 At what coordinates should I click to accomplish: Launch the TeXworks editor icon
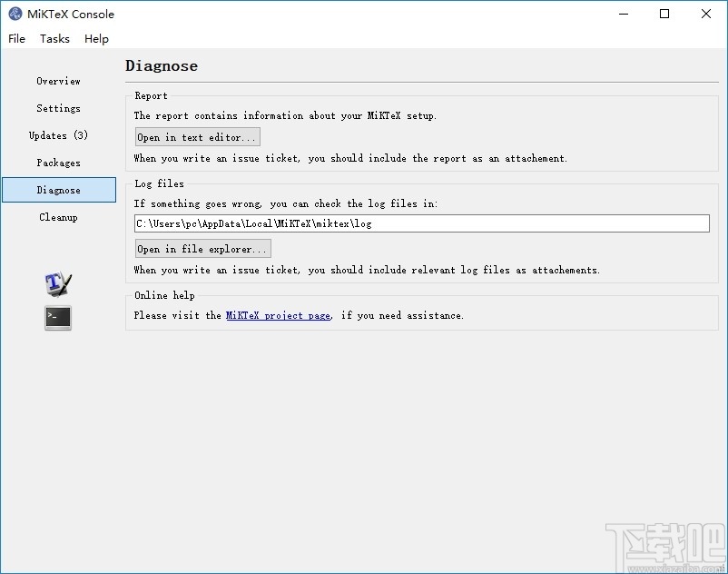point(58,283)
